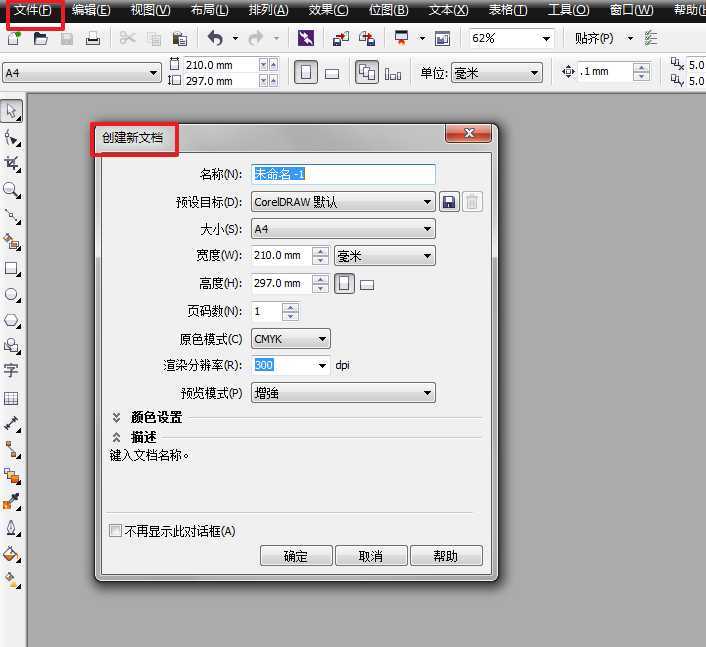Click the Open folder toolbar icon
Screen dimensions: 706x647
41,39
